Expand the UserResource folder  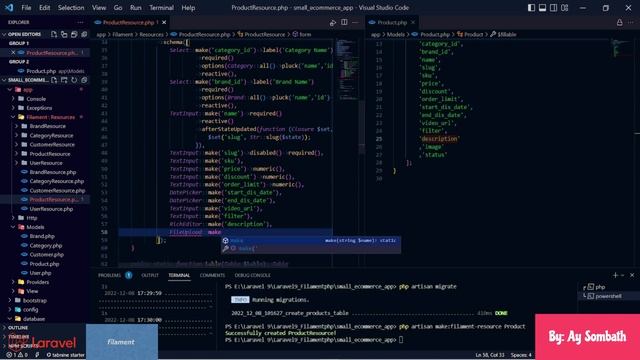point(45,163)
